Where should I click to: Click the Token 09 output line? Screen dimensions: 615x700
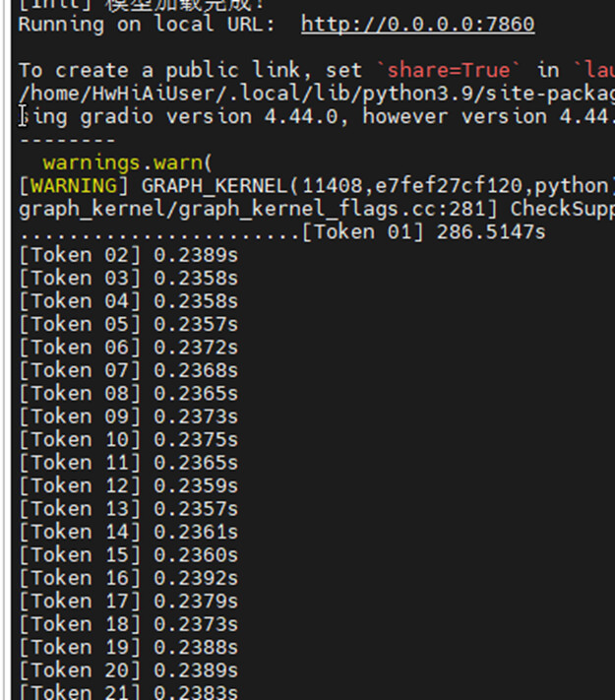tap(128, 416)
